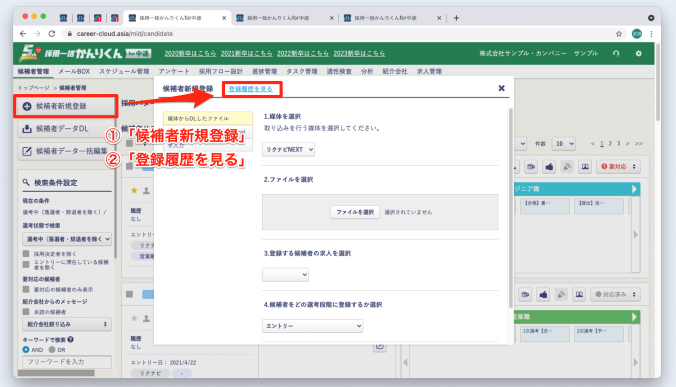Expand the teal ジニア職 header arrow
This screenshot has width=676, height=387.
pos(634,189)
